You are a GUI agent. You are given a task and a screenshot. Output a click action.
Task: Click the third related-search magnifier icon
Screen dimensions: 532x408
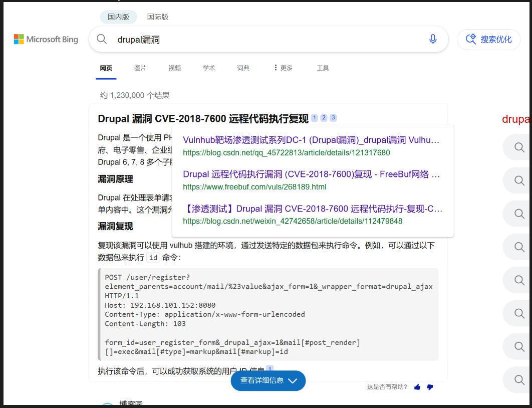(x=519, y=214)
